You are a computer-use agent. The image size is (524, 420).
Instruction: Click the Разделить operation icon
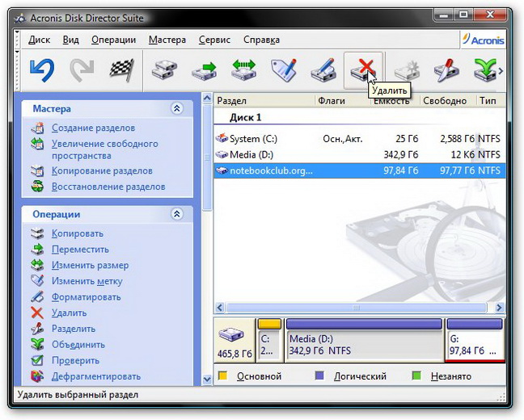(x=37, y=329)
